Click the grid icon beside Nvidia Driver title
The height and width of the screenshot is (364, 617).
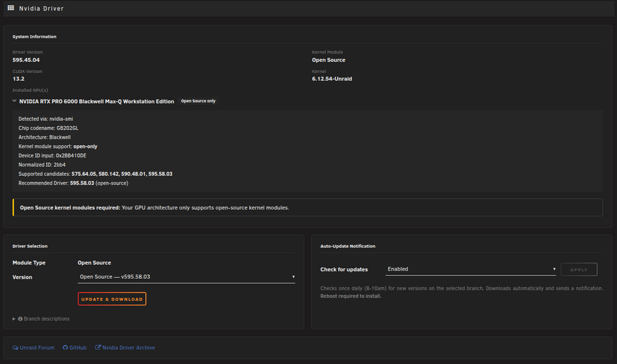[x=10, y=8]
